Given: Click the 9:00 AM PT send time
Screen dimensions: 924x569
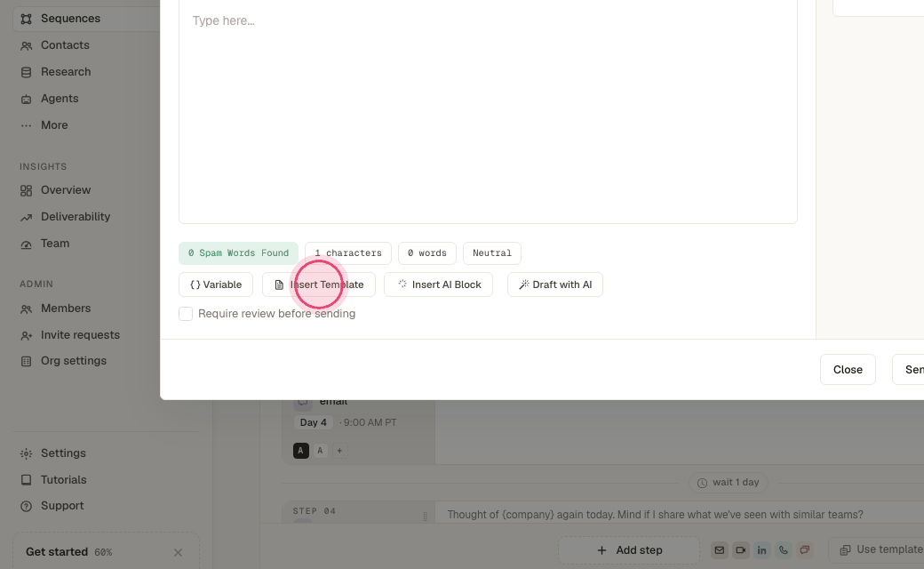Looking at the screenshot, I should coord(370,423).
